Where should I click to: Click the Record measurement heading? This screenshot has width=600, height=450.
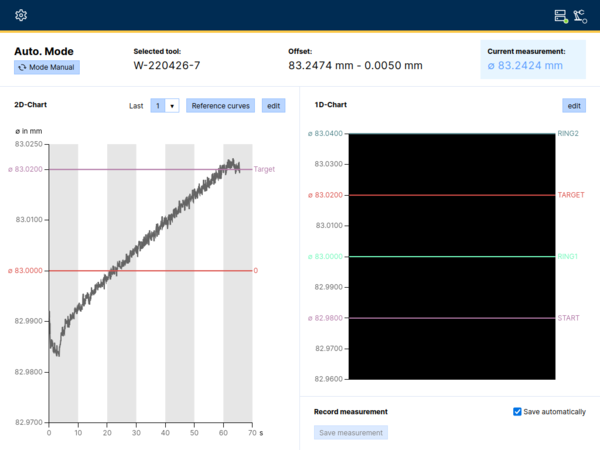351,412
